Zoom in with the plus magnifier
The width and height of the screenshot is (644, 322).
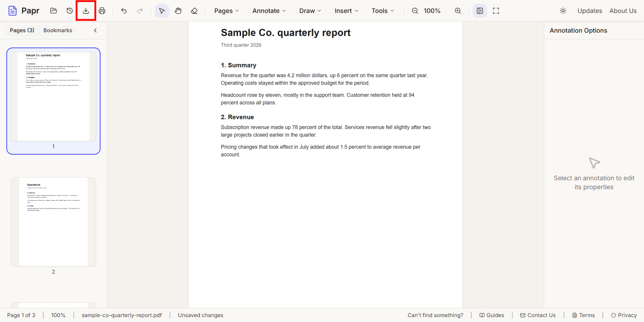pyautogui.click(x=458, y=11)
